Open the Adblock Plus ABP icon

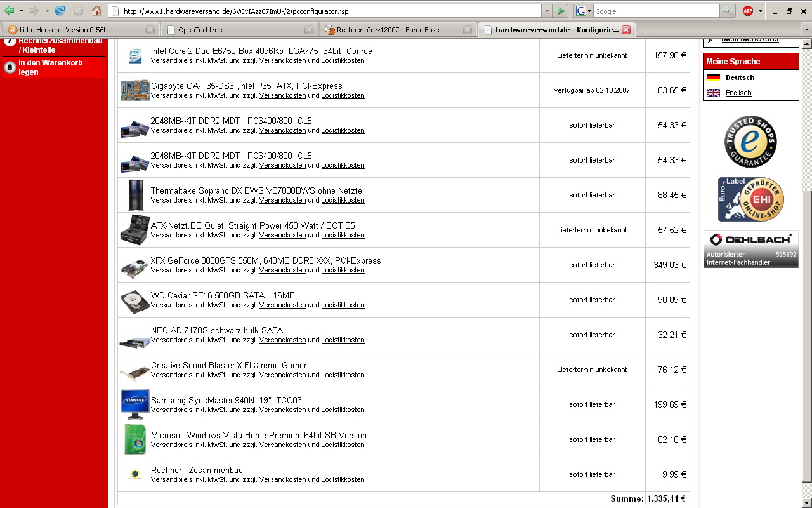[x=748, y=11]
